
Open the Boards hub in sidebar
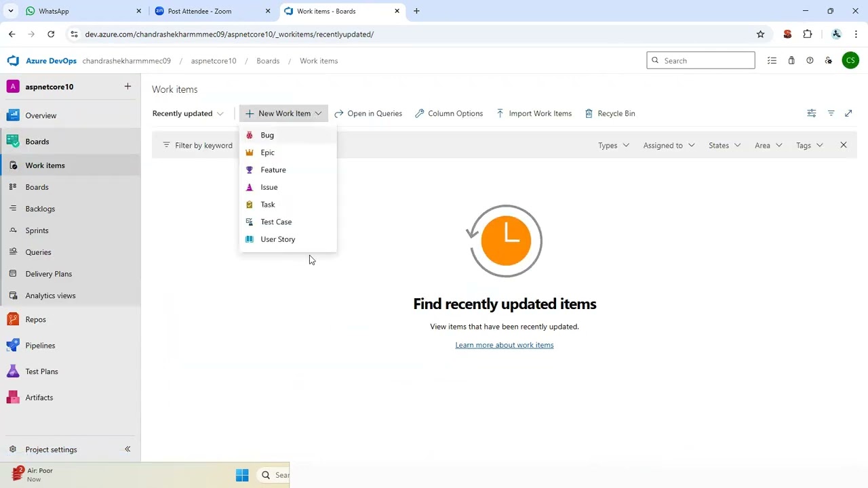[x=71, y=142]
